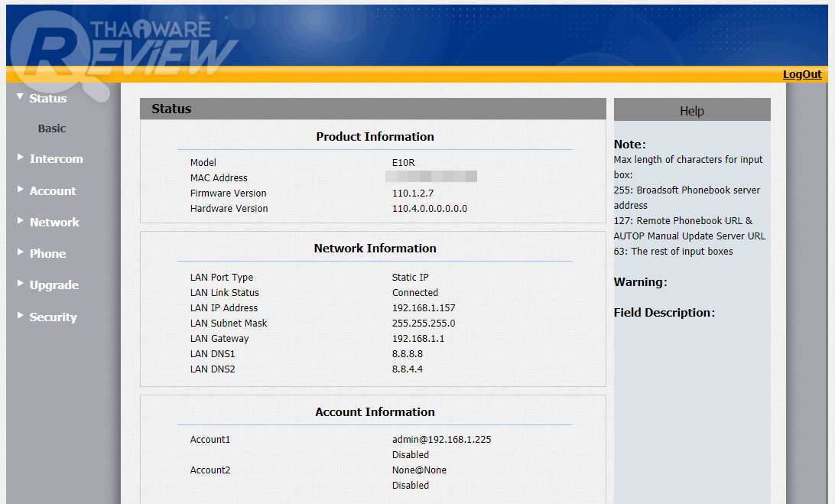Image resolution: width=835 pixels, height=504 pixels.
Task: Click the Note: heading in Help
Action: [629, 145]
